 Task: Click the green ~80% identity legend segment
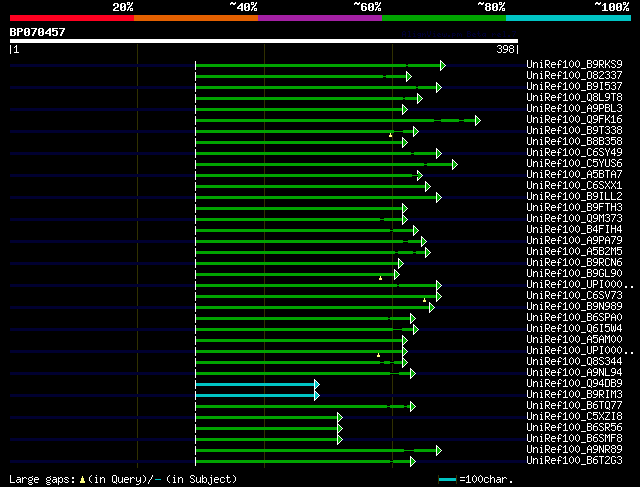(x=444, y=18)
